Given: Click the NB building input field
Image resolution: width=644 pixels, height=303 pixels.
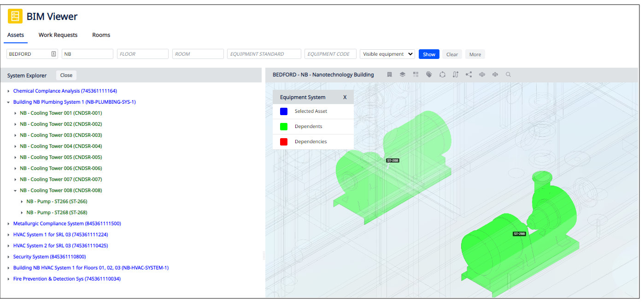Looking at the screenshot, I should pos(88,54).
